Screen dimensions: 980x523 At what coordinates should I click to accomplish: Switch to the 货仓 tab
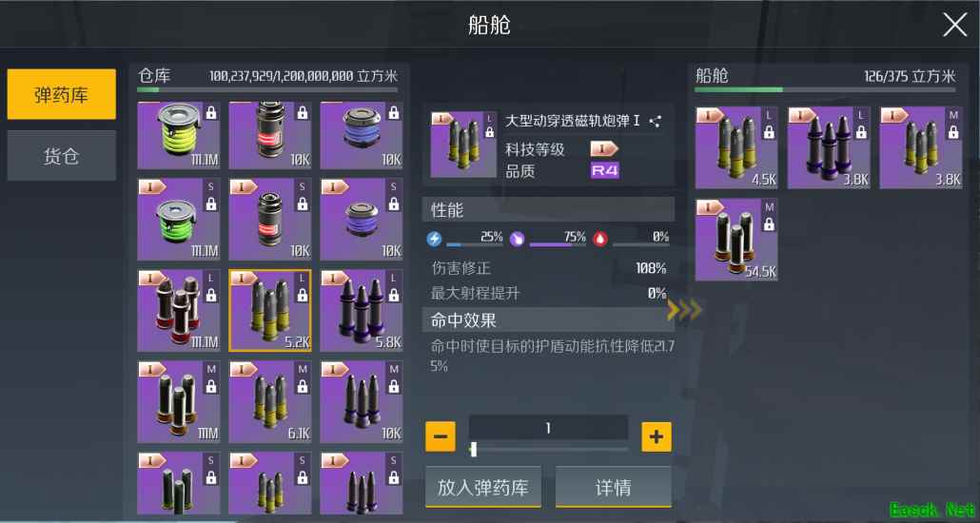pos(61,156)
